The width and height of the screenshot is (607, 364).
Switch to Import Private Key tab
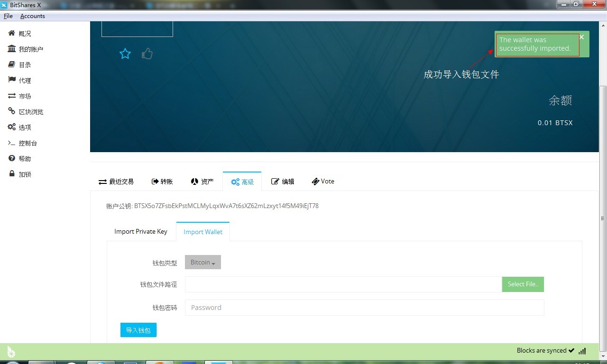point(141,232)
